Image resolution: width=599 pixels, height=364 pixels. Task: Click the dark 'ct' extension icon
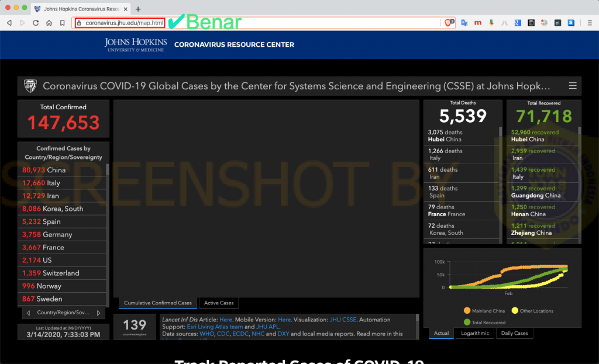[x=557, y=23]
